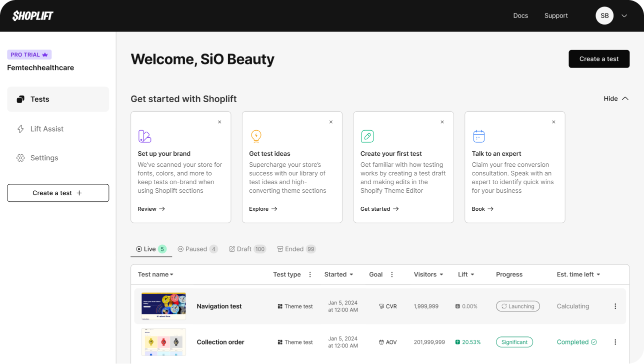Open Collection order row actions menu
The height and width of the screenshot is (364, 644).
[615, 342]
